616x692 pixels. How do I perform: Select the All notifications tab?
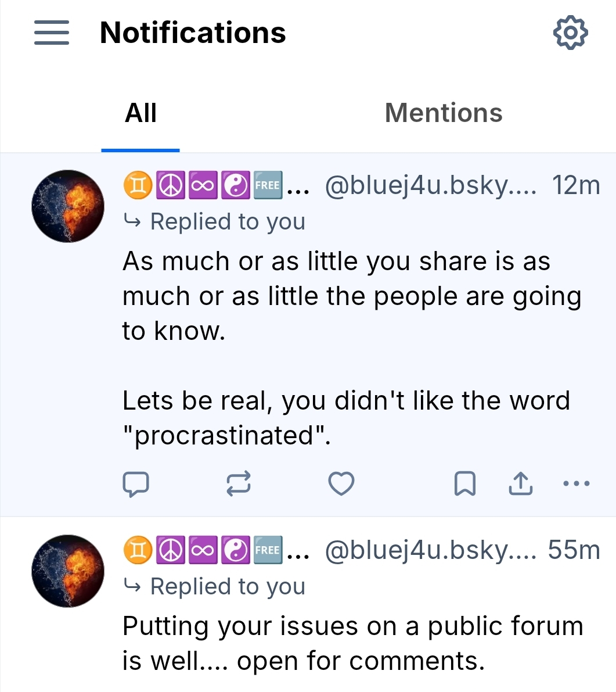coord(141,113)
